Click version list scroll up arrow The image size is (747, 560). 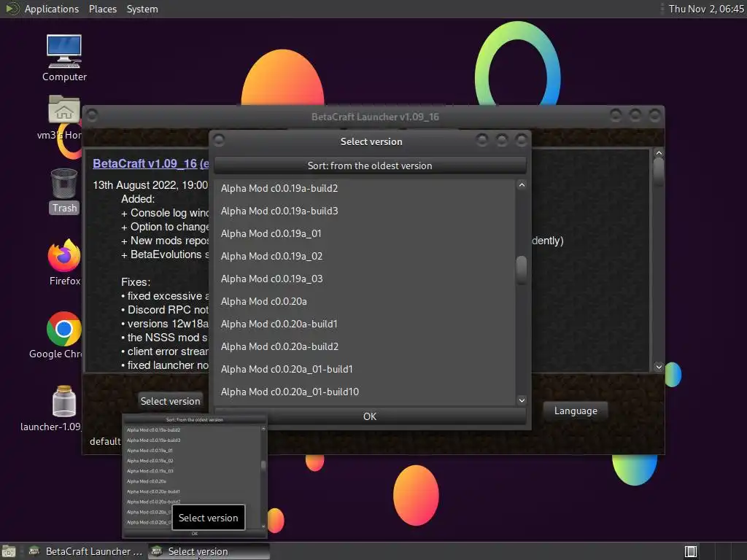coord(522,184)
